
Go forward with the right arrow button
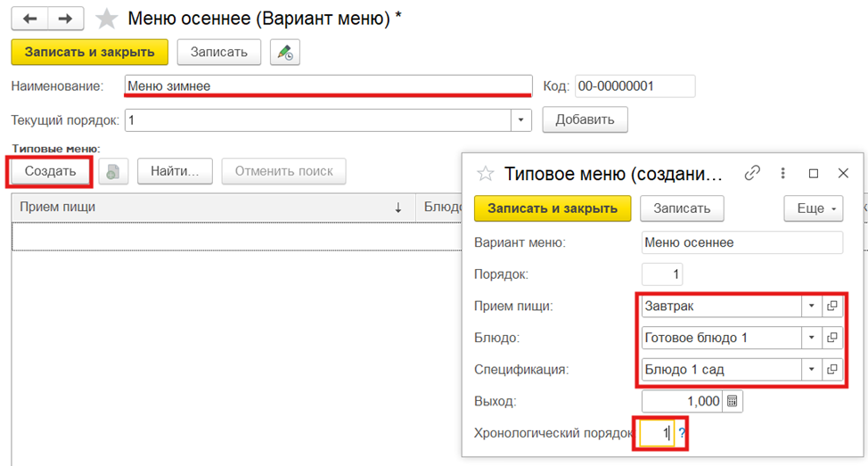[66, 19]
